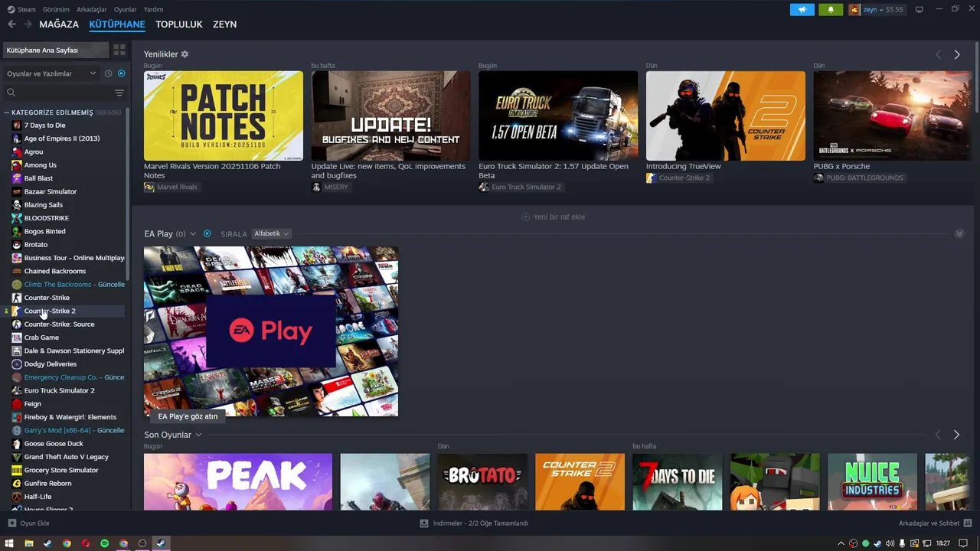Open Steam menu

point(22,9)
